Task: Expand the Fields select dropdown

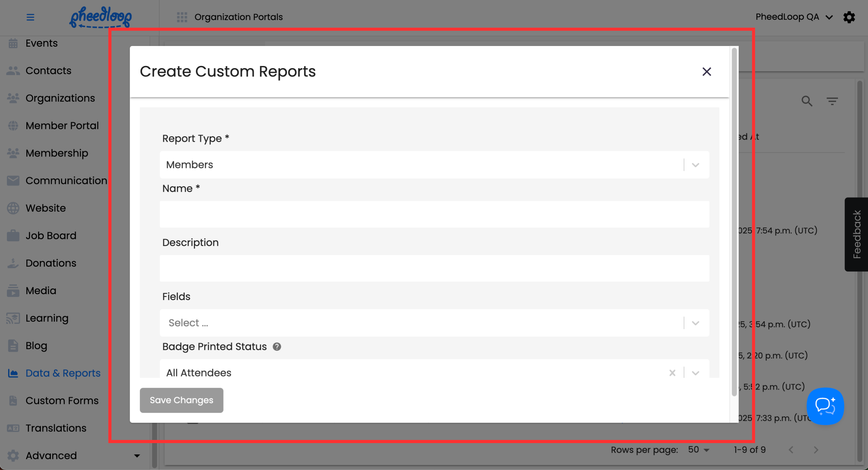Action: 695,323
